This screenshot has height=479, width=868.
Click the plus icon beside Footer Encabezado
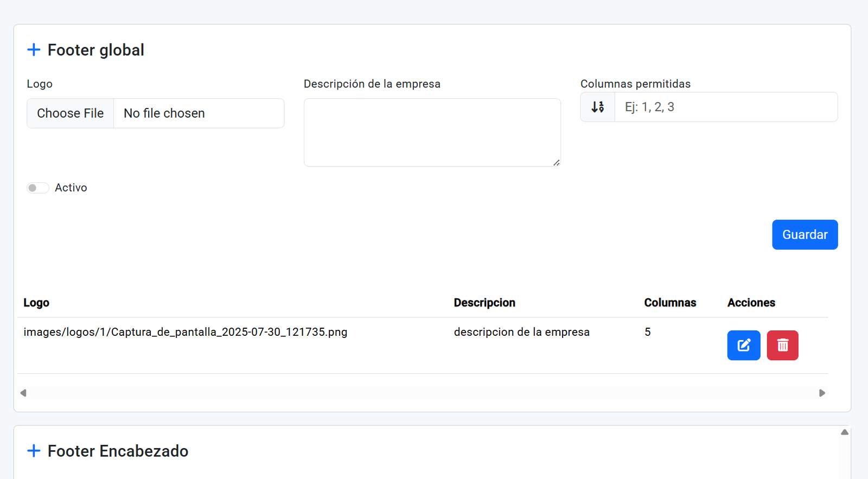pyautogui.click(x=34, y=451)
